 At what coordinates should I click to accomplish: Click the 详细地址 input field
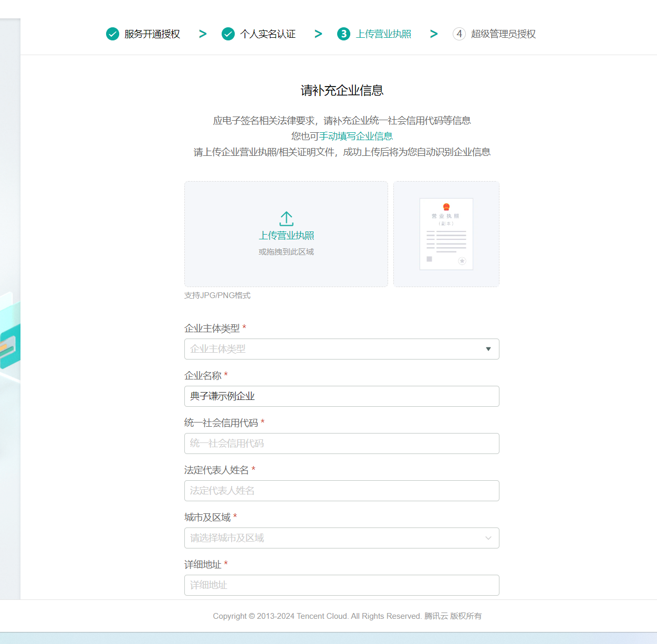click(x=341, y=585)
